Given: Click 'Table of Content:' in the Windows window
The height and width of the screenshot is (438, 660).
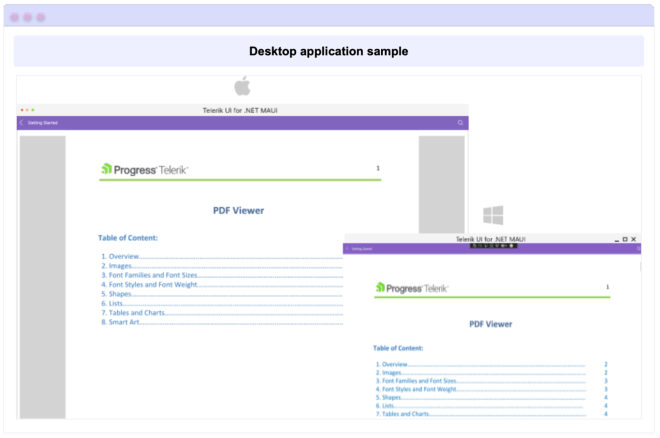Looking at the screenshot, I should [398, 348].
